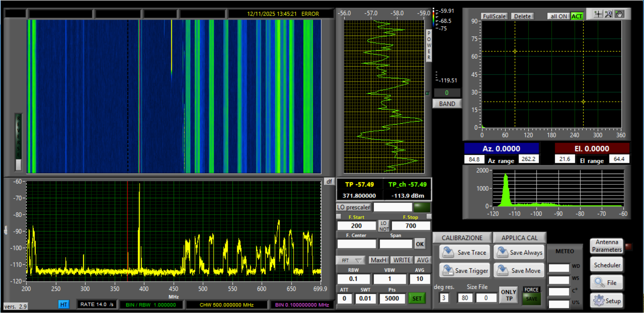The width and height of the screenshot is (644, 313).
Task: Open the FFT mode dropdown
Action: tap(351, 260)
